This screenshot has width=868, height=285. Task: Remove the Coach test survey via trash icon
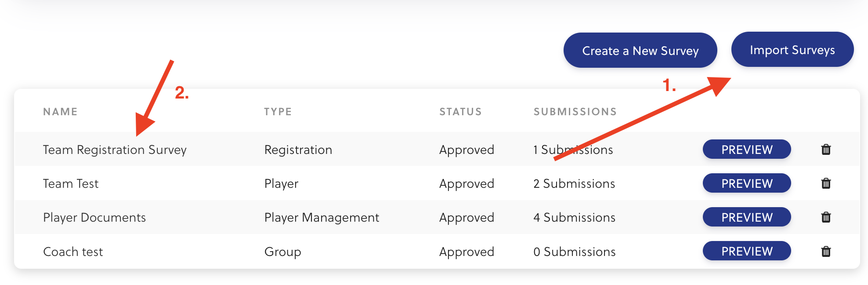point(826,252)
